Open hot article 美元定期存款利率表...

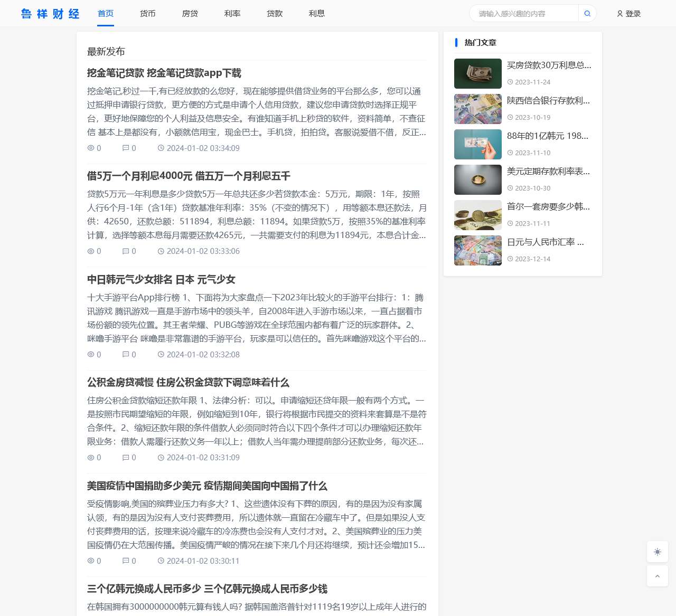549,172
